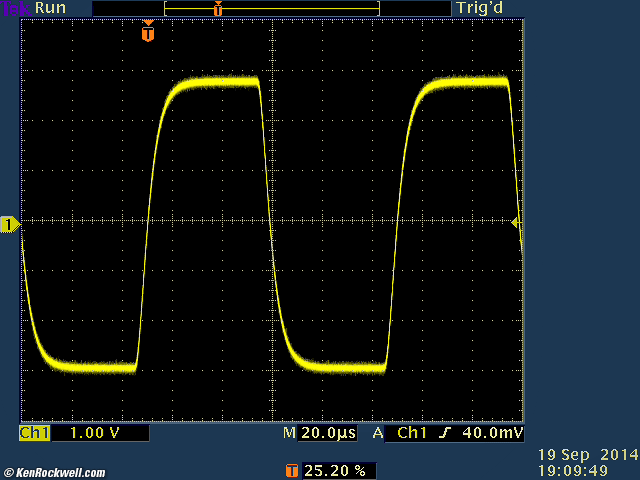The height and width of the screenshot is (480, 640).
Task: Click the A Ch1 trigger source readout
Action: pos(400,433)
